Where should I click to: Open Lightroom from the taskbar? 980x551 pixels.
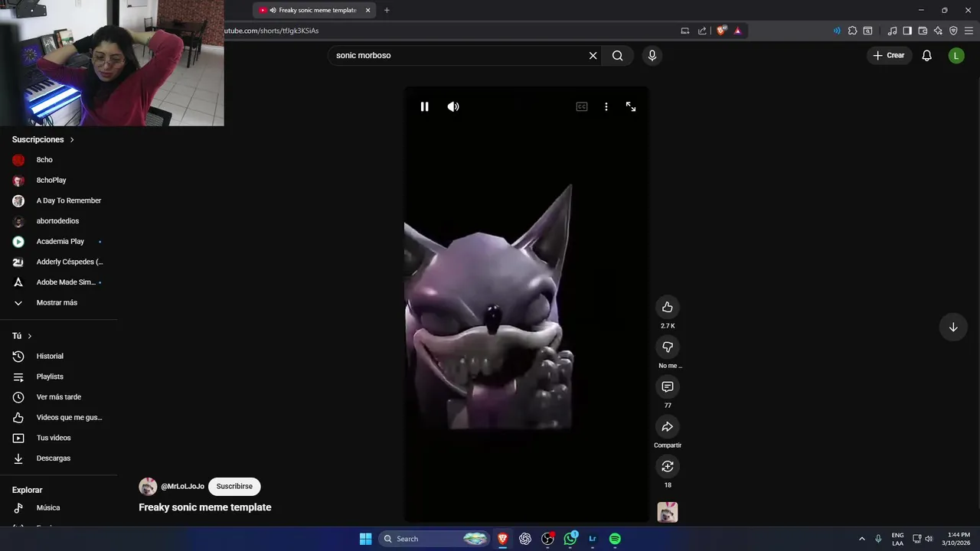pyautogui.click(x=593, y=539)
